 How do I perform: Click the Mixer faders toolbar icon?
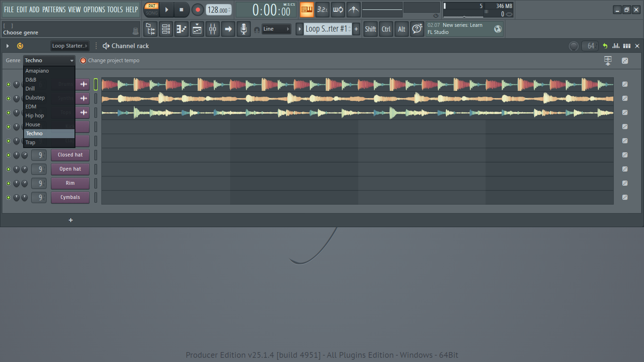[213, 29]
